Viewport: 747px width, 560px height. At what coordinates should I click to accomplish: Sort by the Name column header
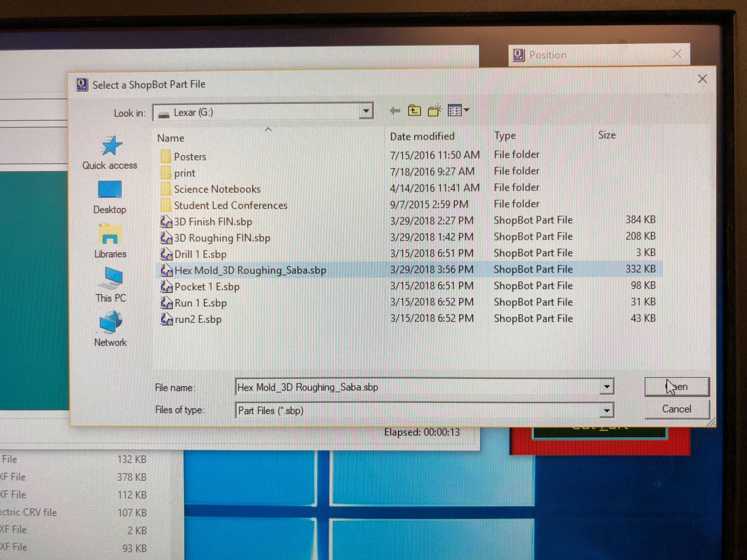171,138
